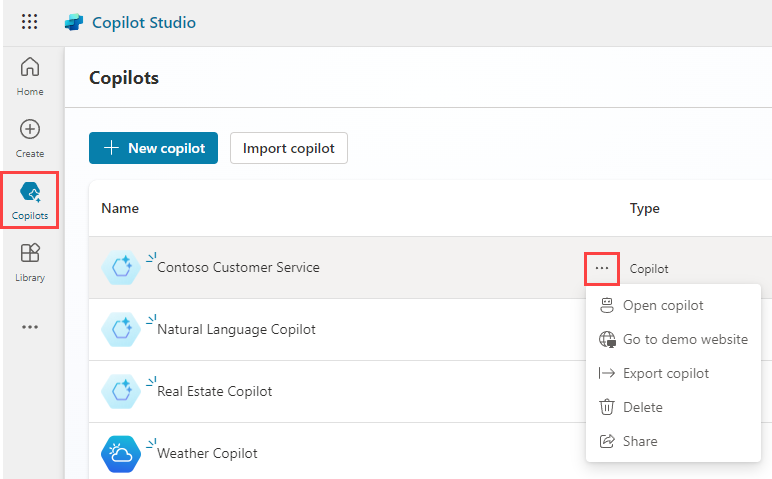Click the Copilot type cell for Contoso
Screen dimensions: 772x479
[x=649, y=269]
